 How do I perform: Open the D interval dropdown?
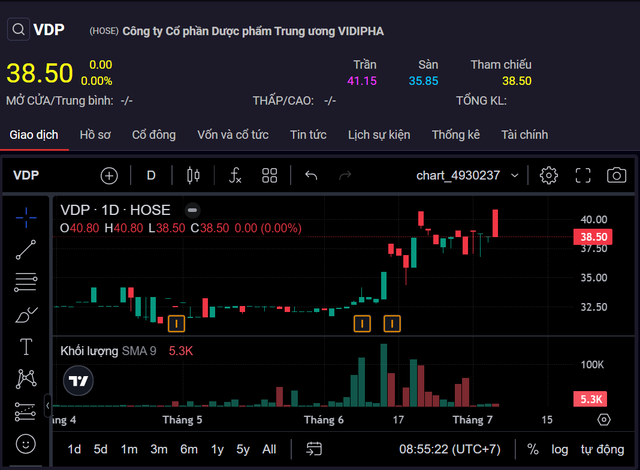[151, 175]
